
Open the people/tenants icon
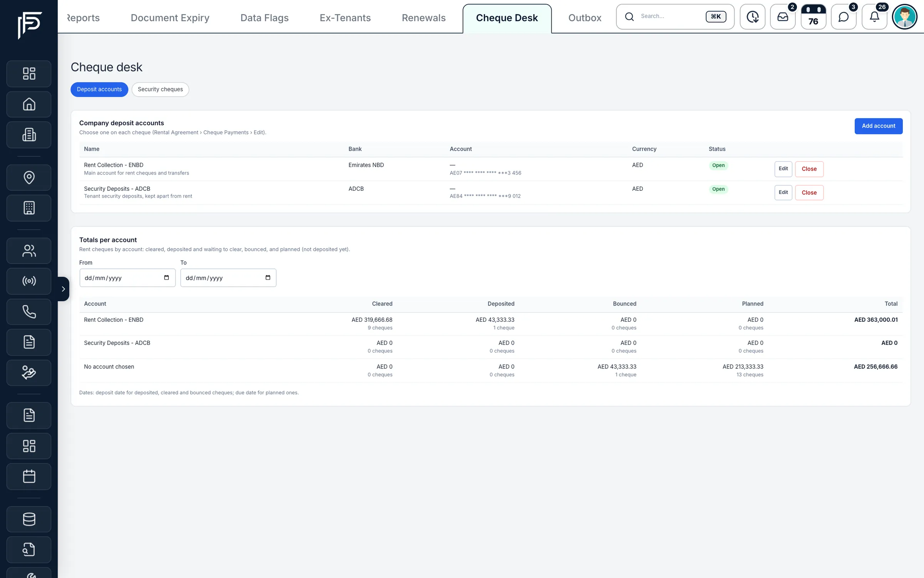tap(29, 250)
